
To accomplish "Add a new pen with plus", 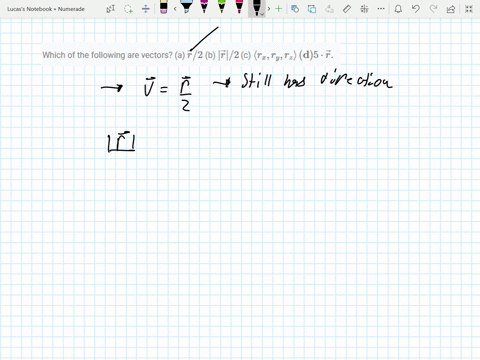I will [279, 9].
